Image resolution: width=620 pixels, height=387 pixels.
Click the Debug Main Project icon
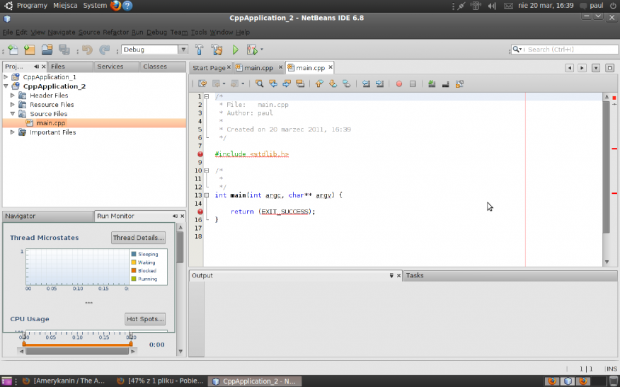point(252,50)
